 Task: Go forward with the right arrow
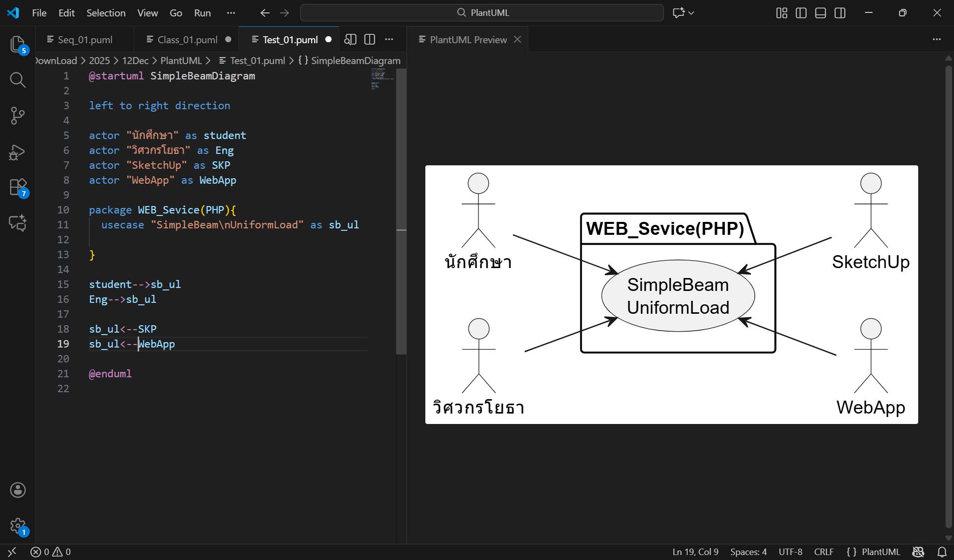tap(285, 13)
